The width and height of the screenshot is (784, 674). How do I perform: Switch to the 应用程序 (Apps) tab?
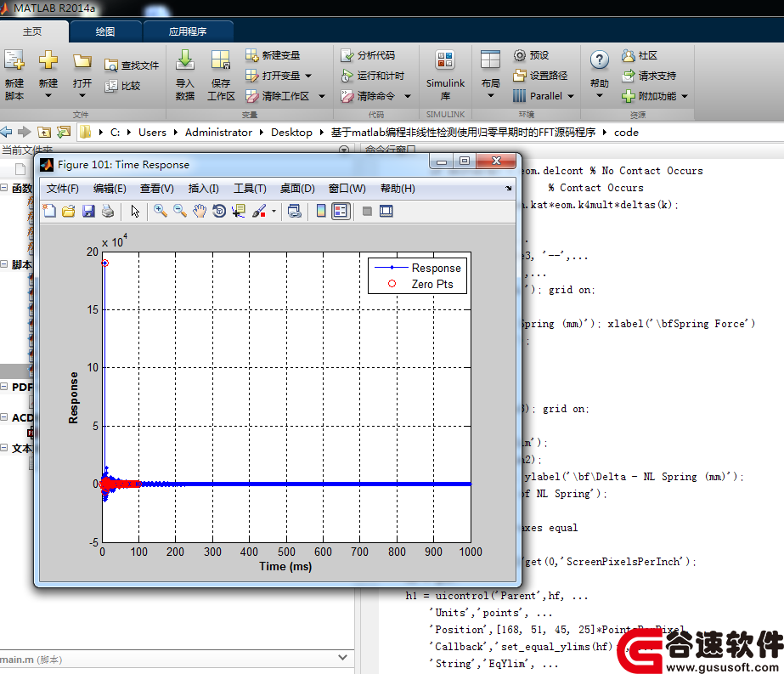coord(188,31)
